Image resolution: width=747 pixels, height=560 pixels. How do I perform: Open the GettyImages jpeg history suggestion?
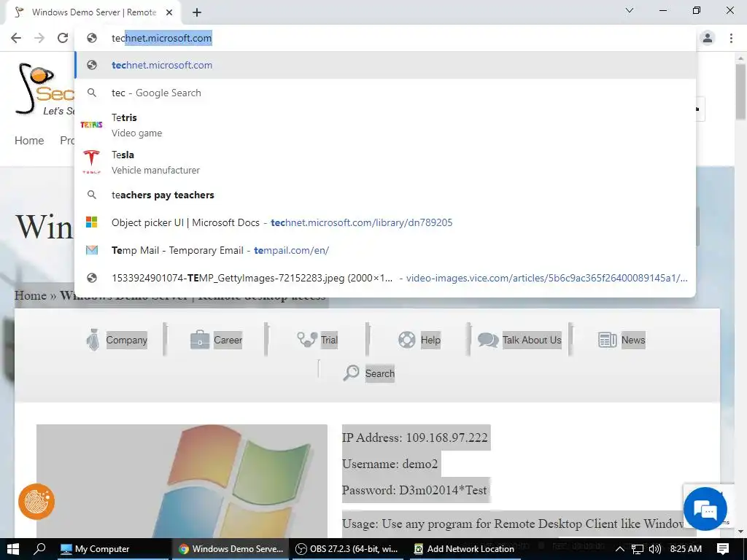point(385,278)
